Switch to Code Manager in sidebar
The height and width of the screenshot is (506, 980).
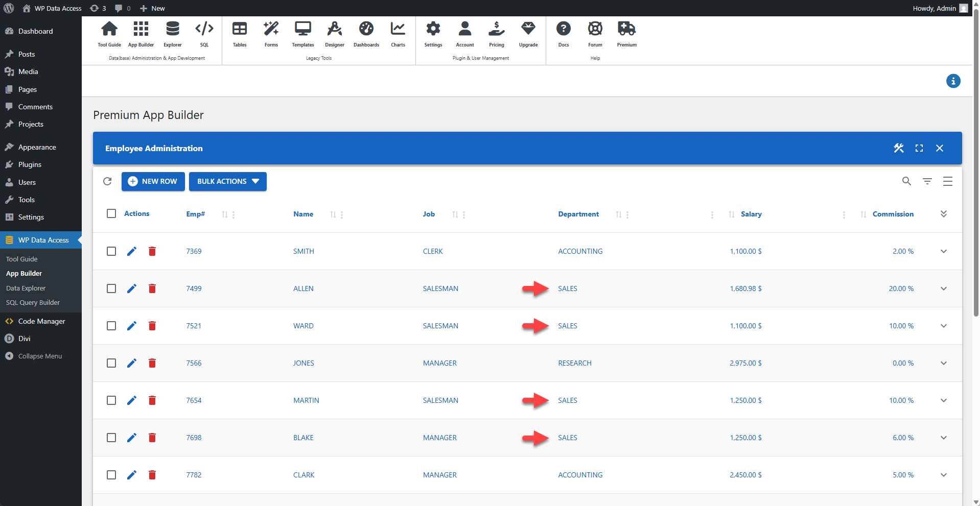(41, 321)
